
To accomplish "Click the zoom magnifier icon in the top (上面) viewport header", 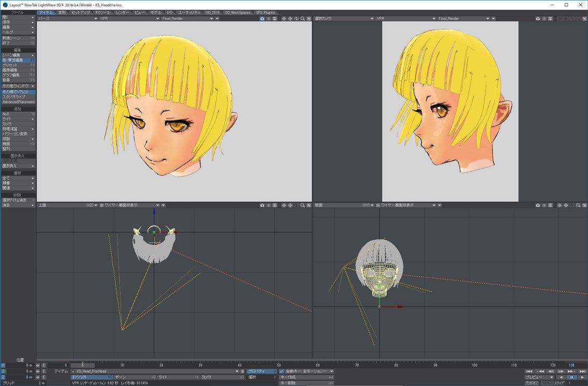I will (303, 205).
